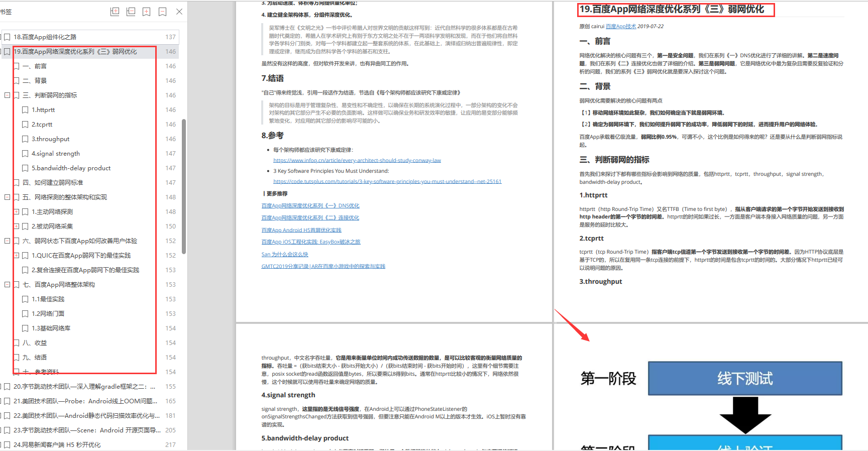This screenshot has width=868, height=451.
Task: Click the bookmark icon beside 20.字节跳动技术团队
Action: (x=7, y=387)
